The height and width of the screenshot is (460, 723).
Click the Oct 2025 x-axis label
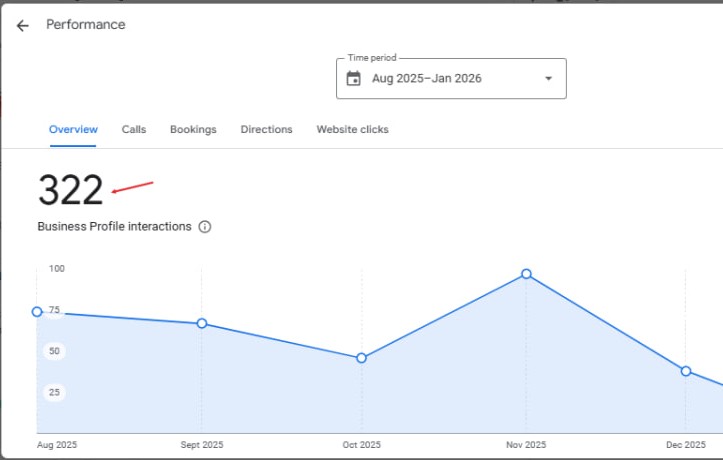(361, 445)
